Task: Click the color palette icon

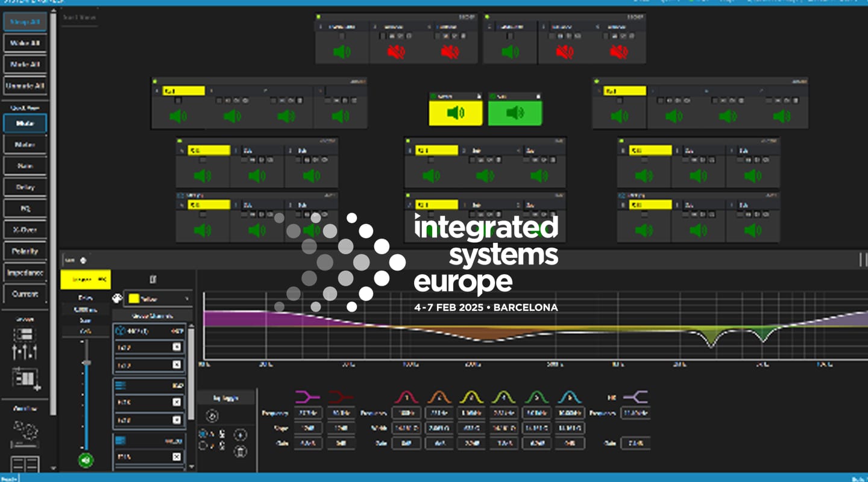Action: 117,298
